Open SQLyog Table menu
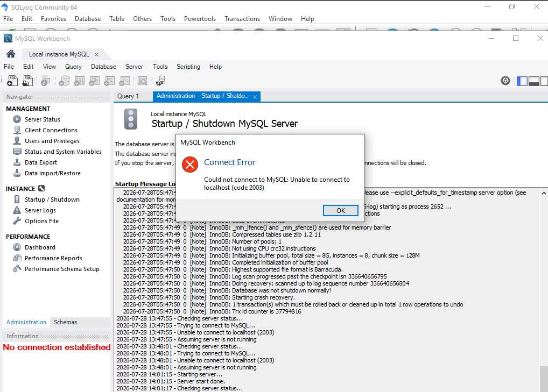The image size is (548, 392). (117, 19)
